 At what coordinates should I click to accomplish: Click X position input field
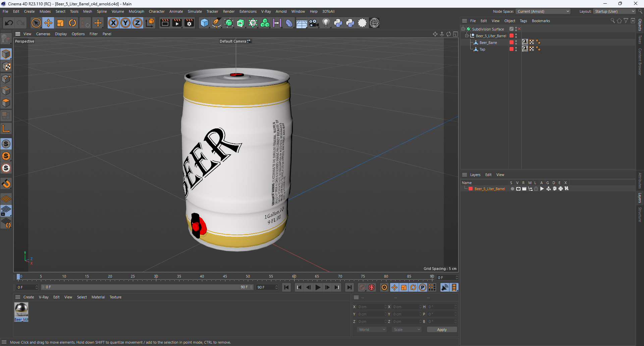(372, 307)
